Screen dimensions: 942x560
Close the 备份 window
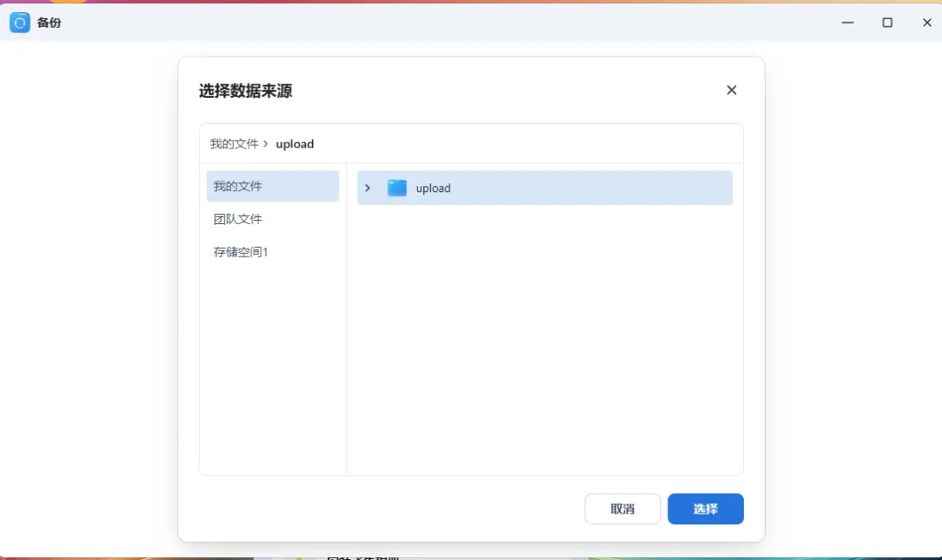point(927,23)
